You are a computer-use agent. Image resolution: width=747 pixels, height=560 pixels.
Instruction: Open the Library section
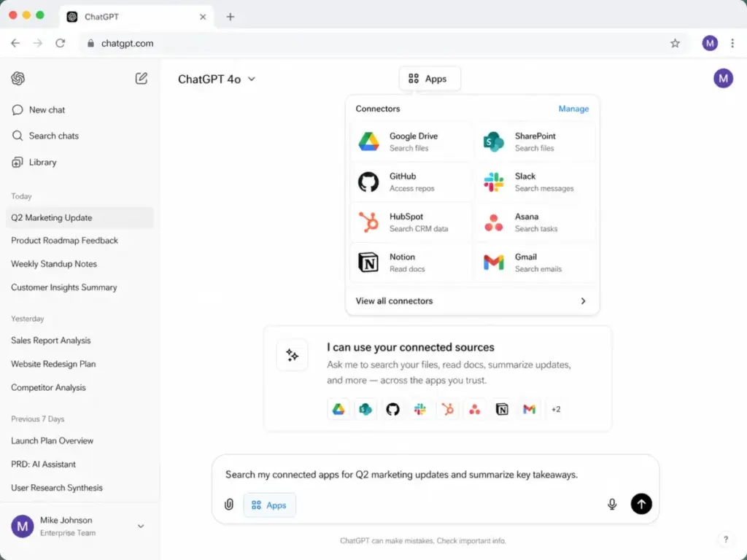tap(34, 163)
